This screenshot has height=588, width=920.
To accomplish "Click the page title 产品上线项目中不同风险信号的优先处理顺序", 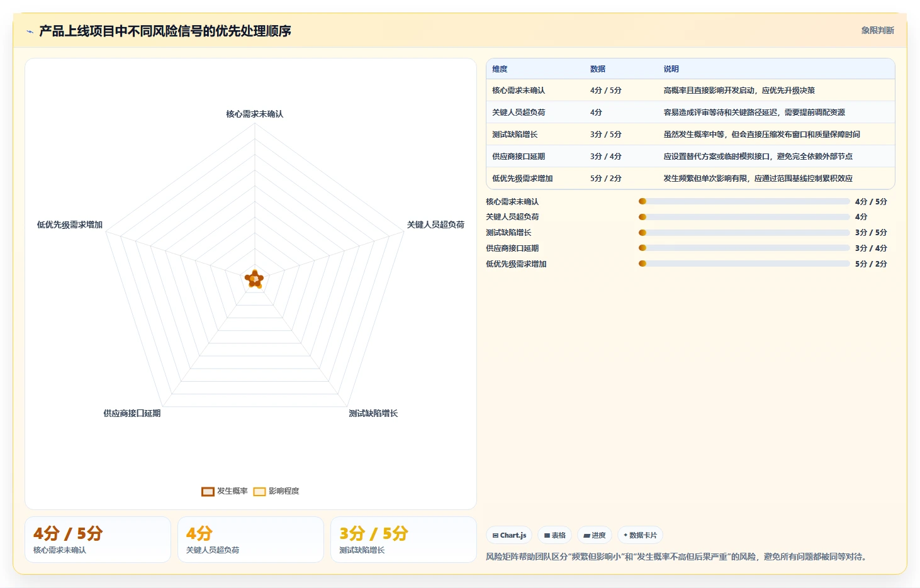I will pyautogui.click(x=165, y=31).
